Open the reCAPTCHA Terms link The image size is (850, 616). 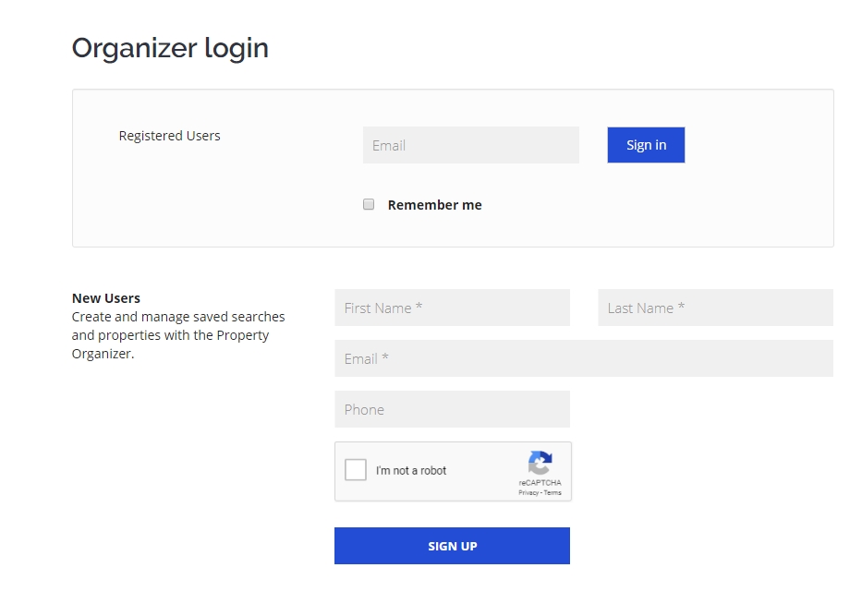point(552,493)
